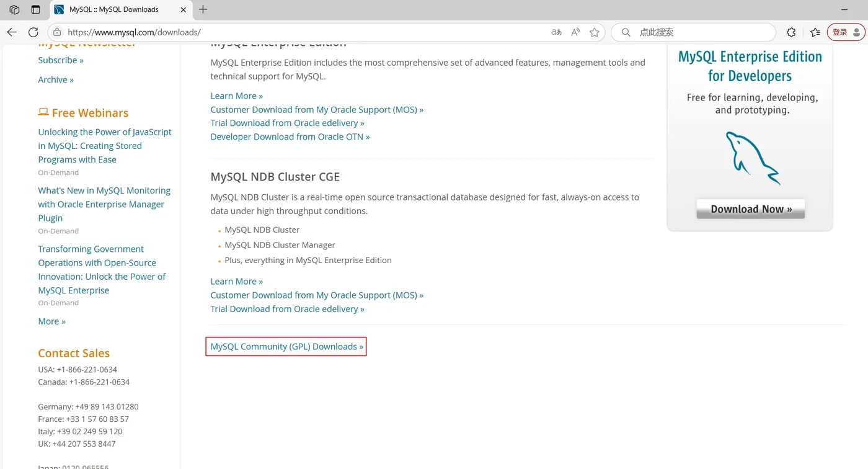Click the dolphin logo in the Enterprise banner
Image resolution: width=868 pixels, height=469 pixels.
(753, 158)
